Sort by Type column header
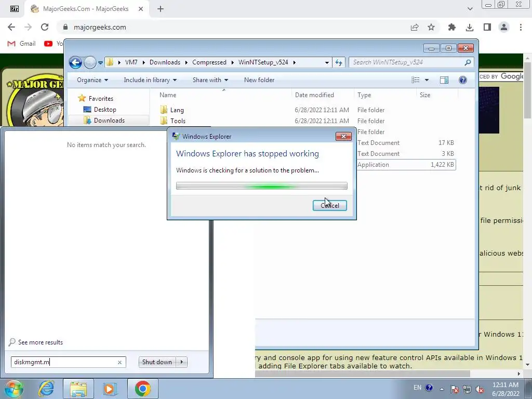Image resolution: width=532 pixels, height=399 pixels. coord(385,95)
